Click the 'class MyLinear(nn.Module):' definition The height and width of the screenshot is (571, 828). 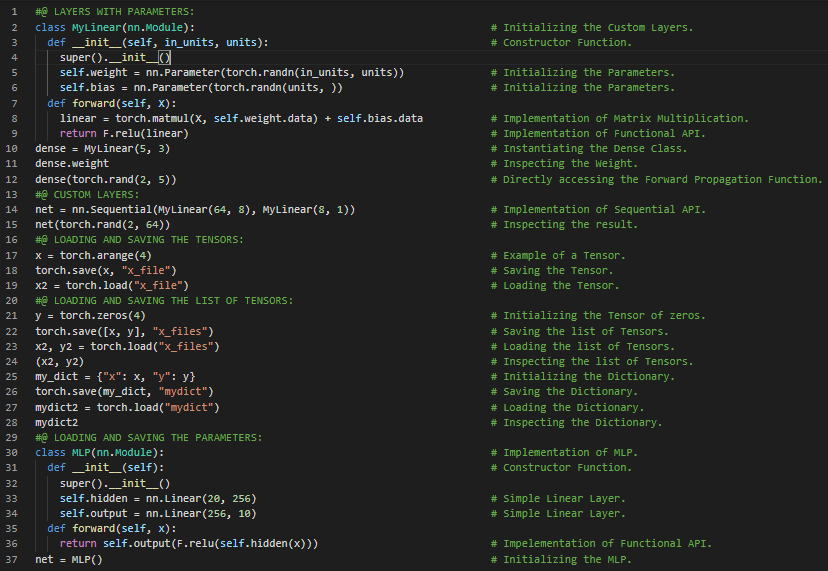[x=115, y=27]
